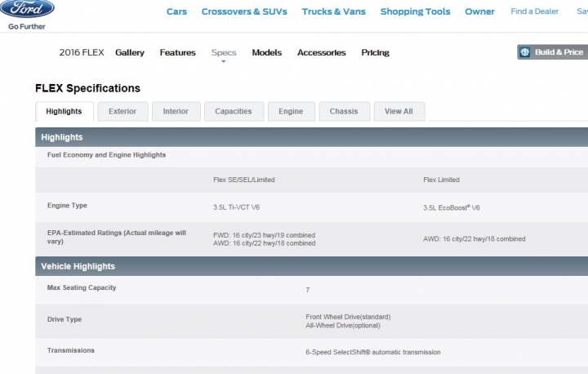Open Crossovers & SUVs menu
This screenshot has width=588, height=374.
[x=244, y=11]
